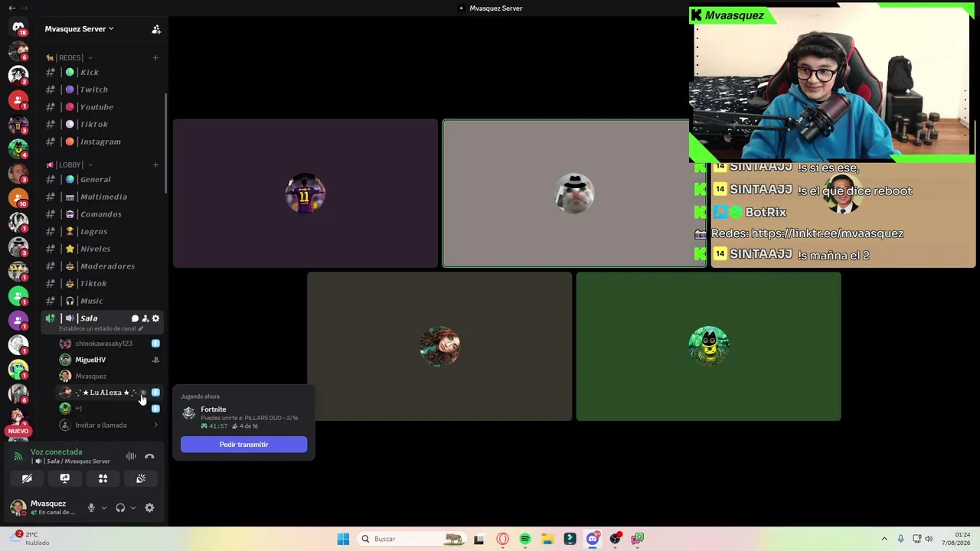
Task: Open the Multimedia channel
Action: click(x=103, y=197)
